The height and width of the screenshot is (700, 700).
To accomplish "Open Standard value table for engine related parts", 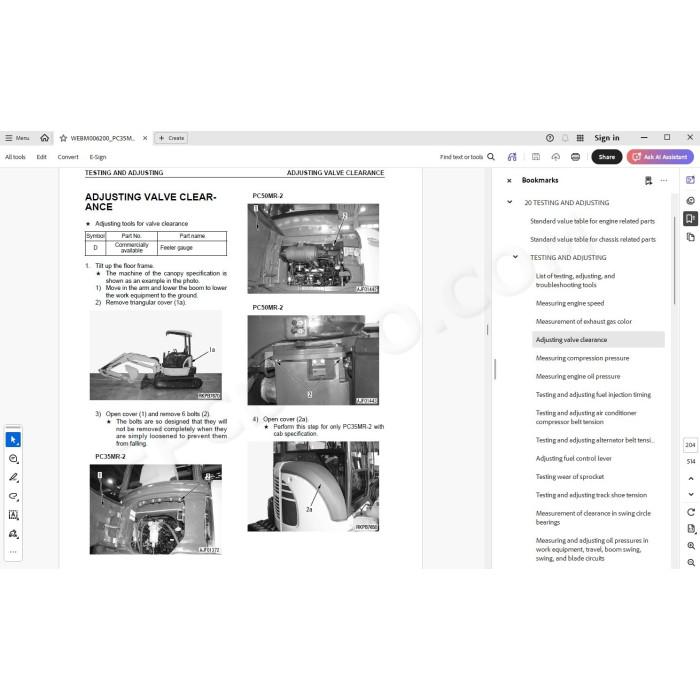I will [x=592, y=221].
